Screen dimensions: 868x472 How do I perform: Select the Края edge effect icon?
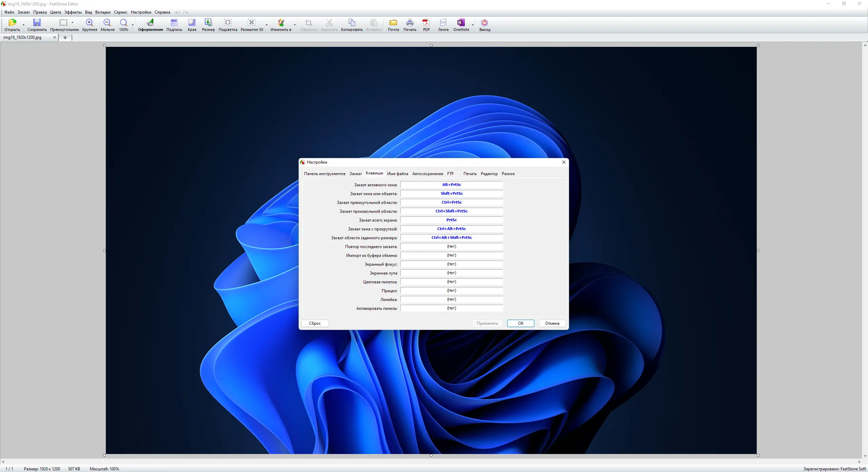192,23
